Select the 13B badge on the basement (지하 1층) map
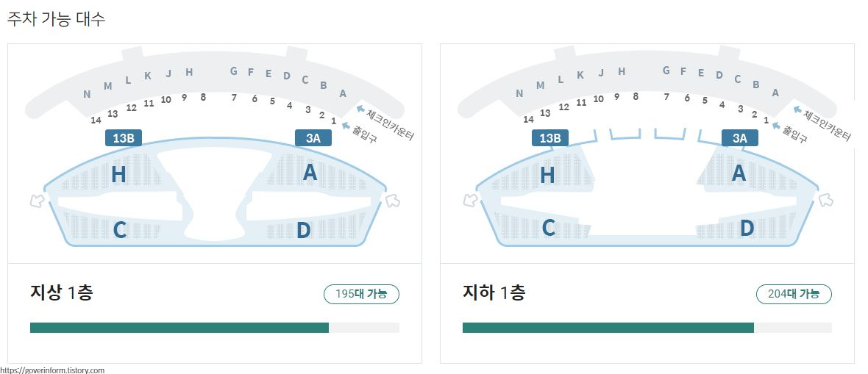This screenshot has width=868, height=374. 550,137
